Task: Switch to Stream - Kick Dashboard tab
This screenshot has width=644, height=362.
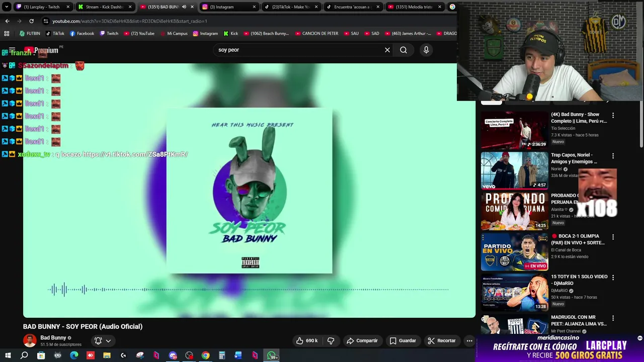Action: pos(104,7)
